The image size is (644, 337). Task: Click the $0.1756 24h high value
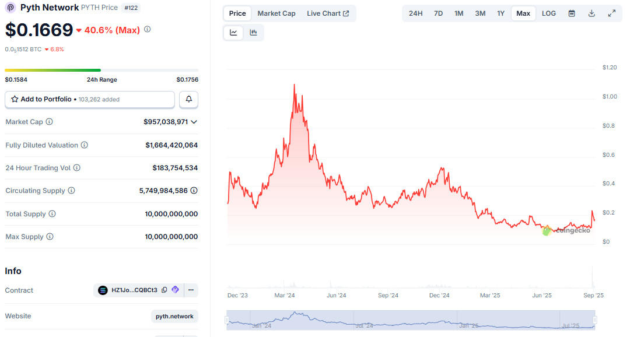pyautogui.click(x=187, y=80)
